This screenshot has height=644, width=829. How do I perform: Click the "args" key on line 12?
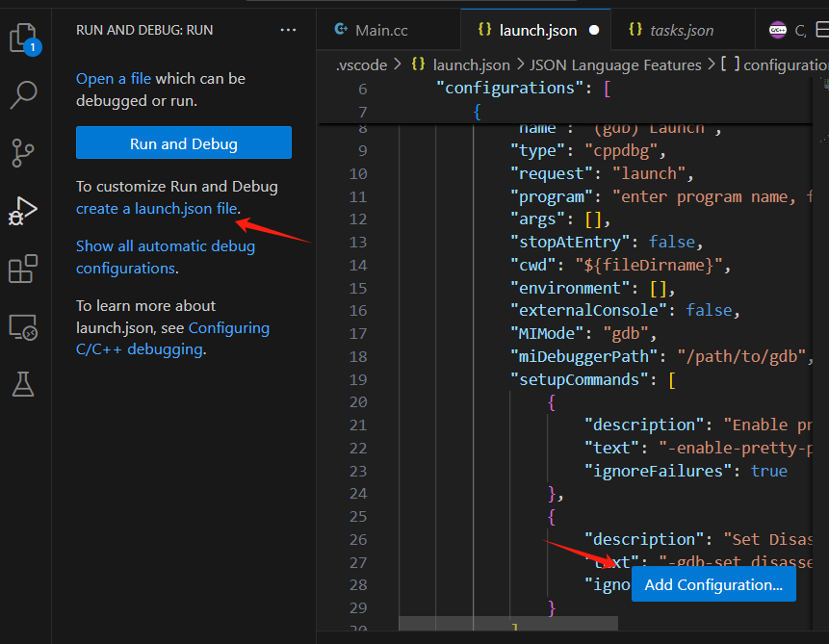pos(536,219)
